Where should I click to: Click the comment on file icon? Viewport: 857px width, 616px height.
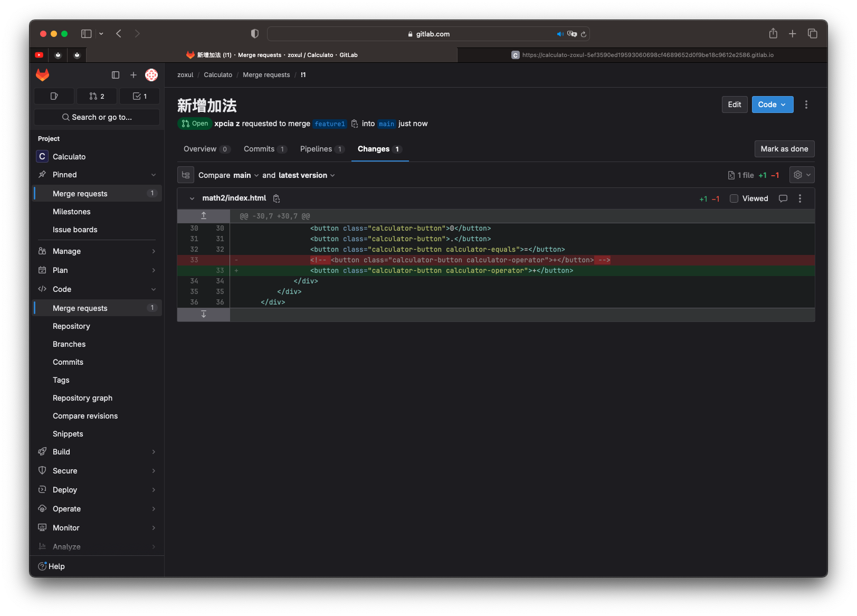pos(783,198)
